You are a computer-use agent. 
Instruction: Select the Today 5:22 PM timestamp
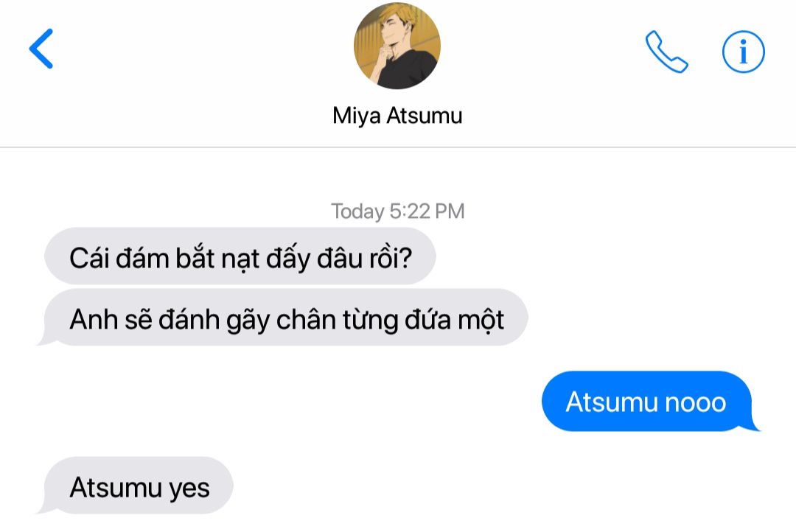pos(397,211)
